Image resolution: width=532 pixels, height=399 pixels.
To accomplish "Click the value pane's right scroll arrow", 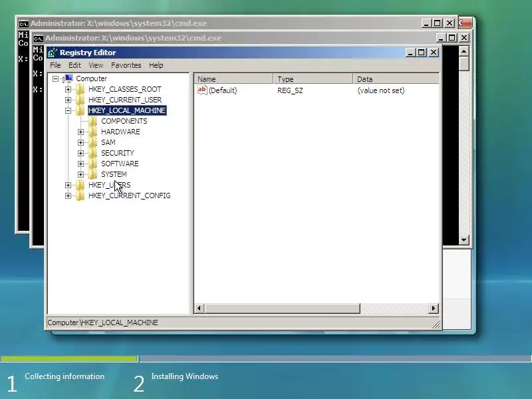I will pyautogui.click(x=434, y=309).
